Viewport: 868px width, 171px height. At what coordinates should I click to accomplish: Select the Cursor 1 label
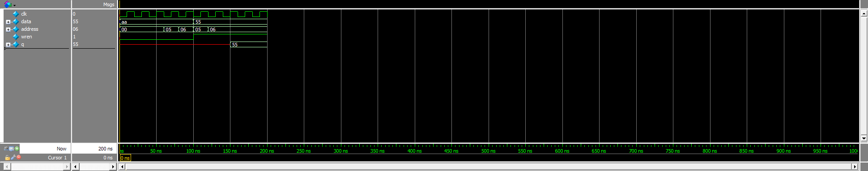point(57,158)
